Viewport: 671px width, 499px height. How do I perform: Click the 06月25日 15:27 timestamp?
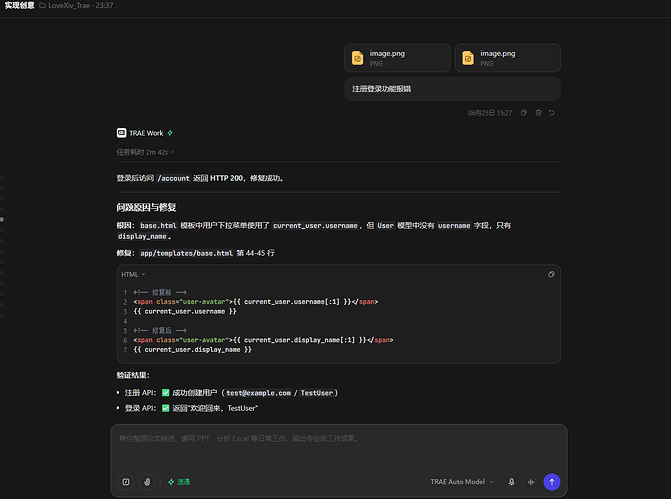point(490,113)
